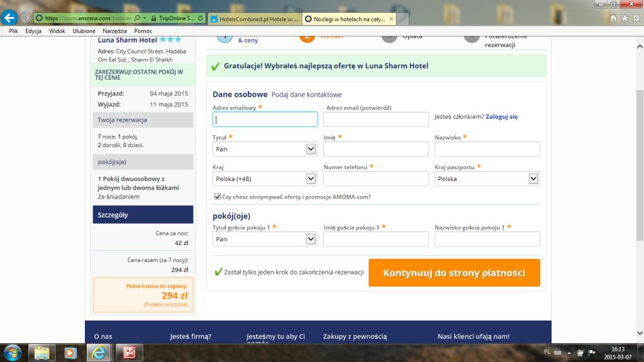Open the Windows Start menu
Screen dimensions: 644x362
(x=13, y=353)
